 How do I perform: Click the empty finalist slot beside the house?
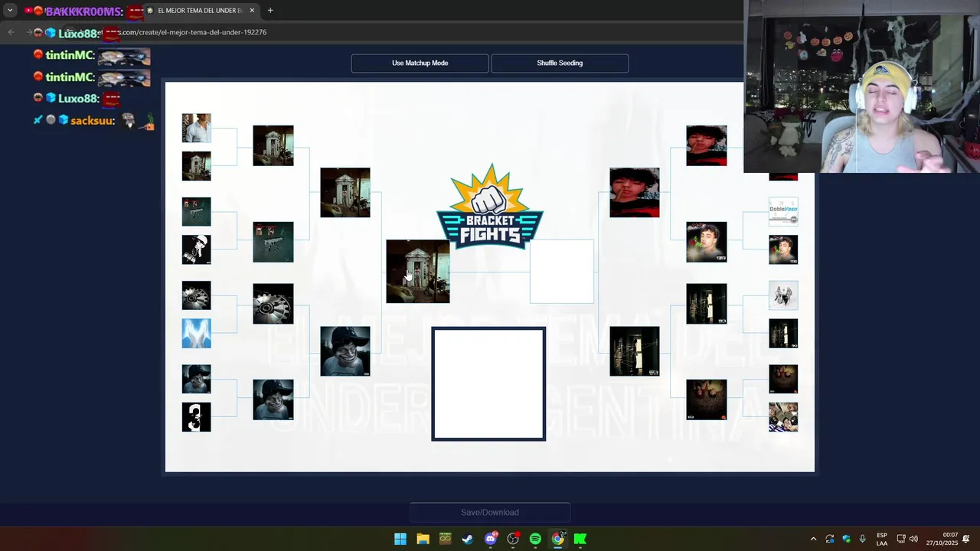click(562, 272)
